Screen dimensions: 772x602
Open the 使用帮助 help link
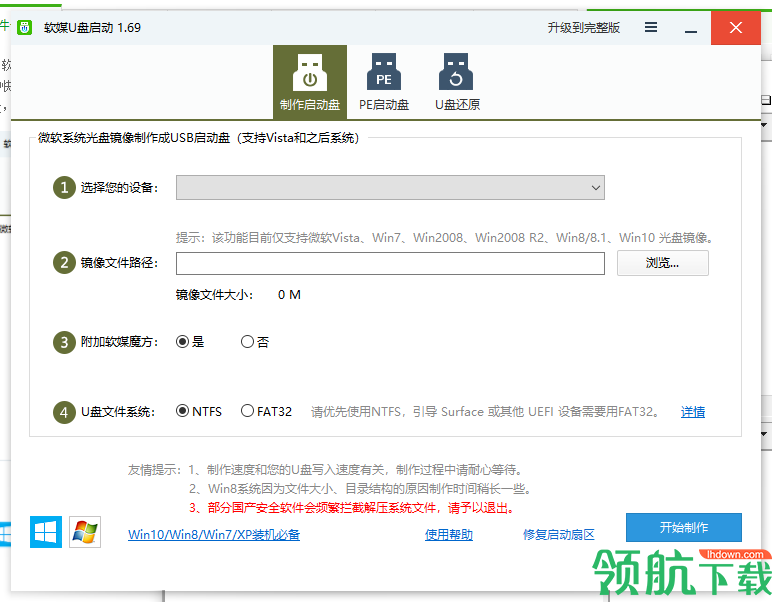pyautogui.click(x=449, y=535)
